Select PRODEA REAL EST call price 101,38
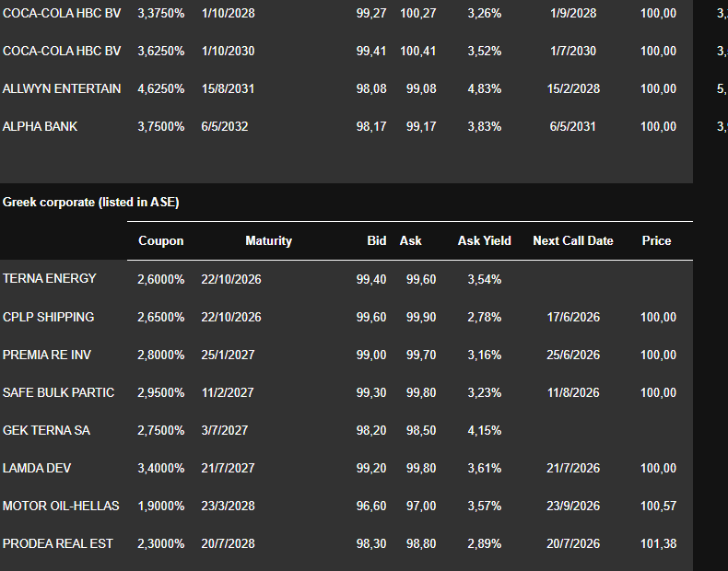 click(658, 543)
